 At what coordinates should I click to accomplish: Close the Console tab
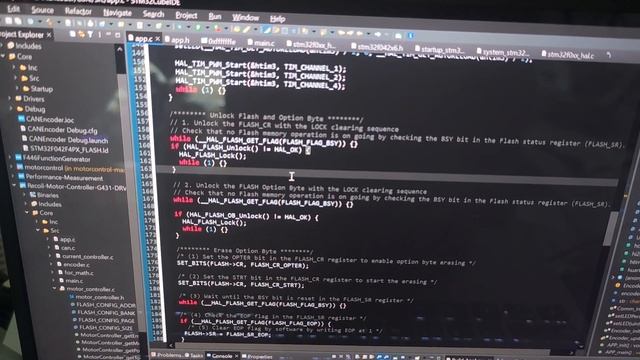[236, 356]
